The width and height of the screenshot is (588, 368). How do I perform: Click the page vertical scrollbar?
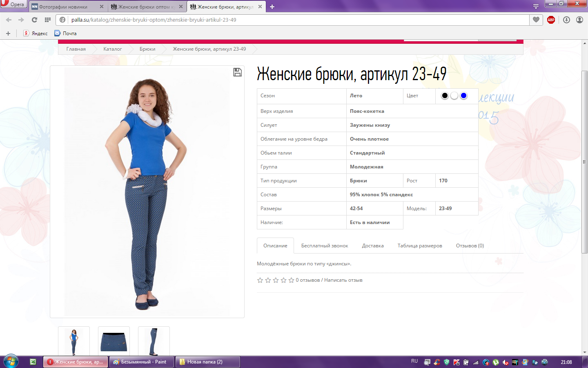pos(585,162)
